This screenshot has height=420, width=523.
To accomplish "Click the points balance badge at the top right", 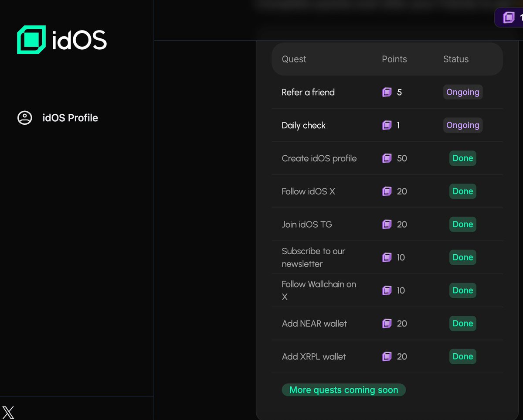I will [509, 17].
